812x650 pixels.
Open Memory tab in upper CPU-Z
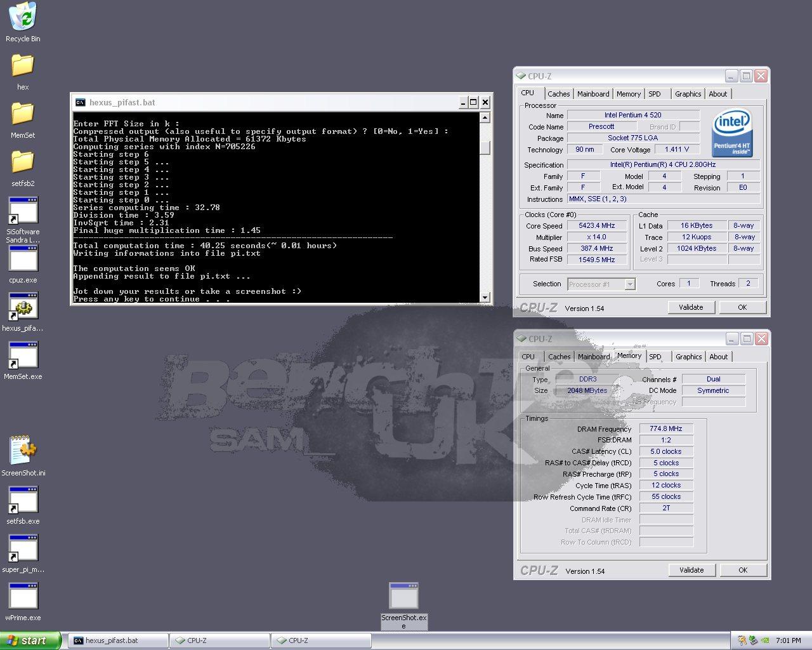coord(629,94)
